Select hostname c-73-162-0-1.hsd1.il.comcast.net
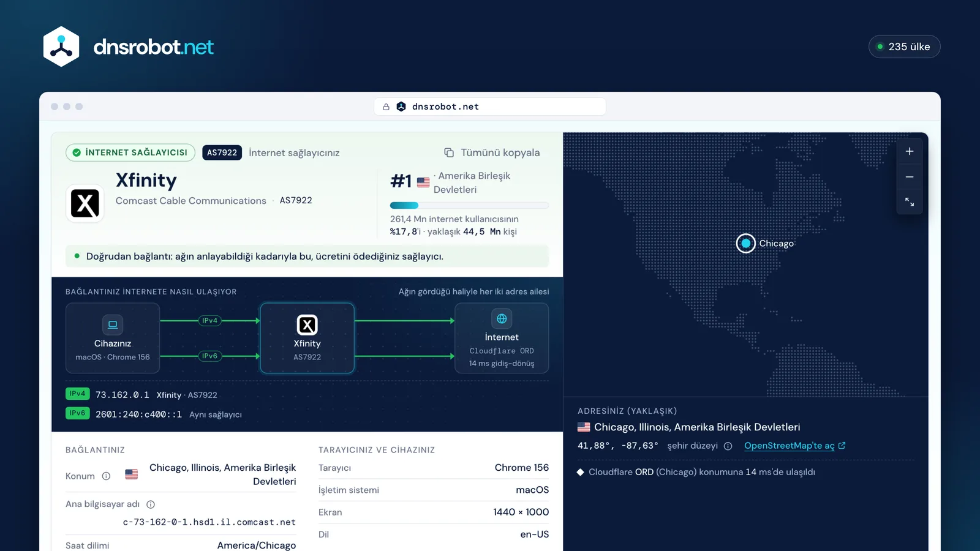Viewport: 980px width, 551px height. pyautogui.click(x=209, y=522)
